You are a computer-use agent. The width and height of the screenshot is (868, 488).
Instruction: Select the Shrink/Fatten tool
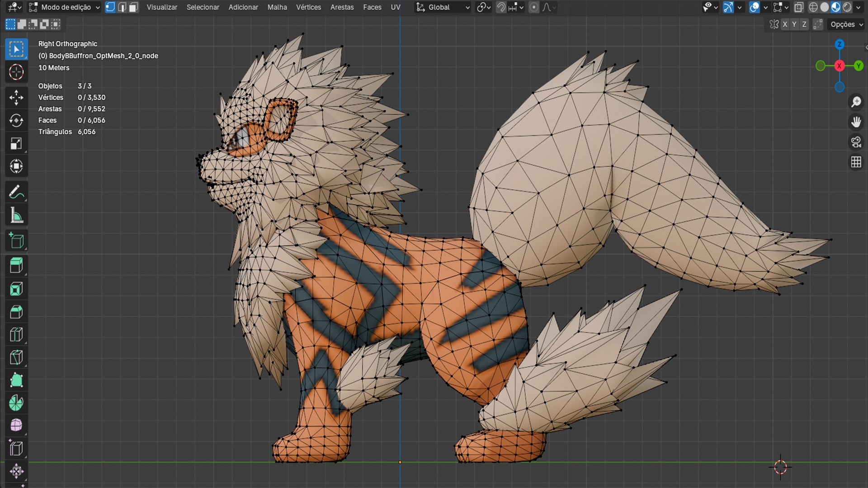16,471
